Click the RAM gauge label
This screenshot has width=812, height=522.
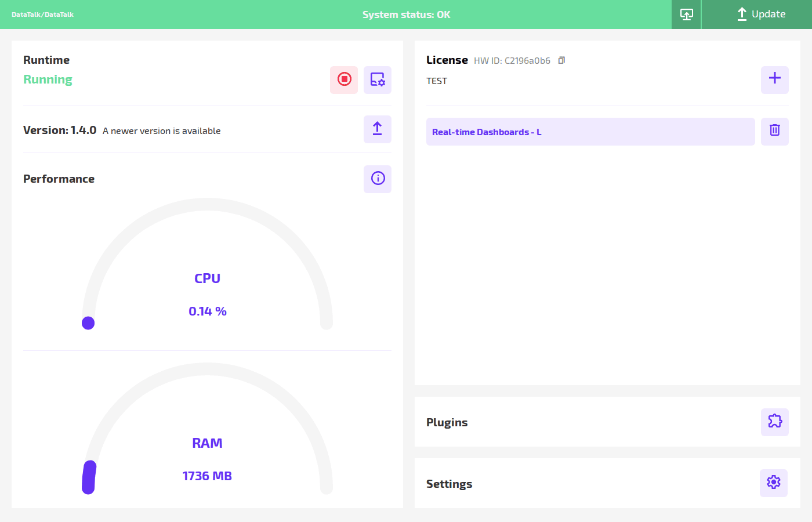pos(207,443)
